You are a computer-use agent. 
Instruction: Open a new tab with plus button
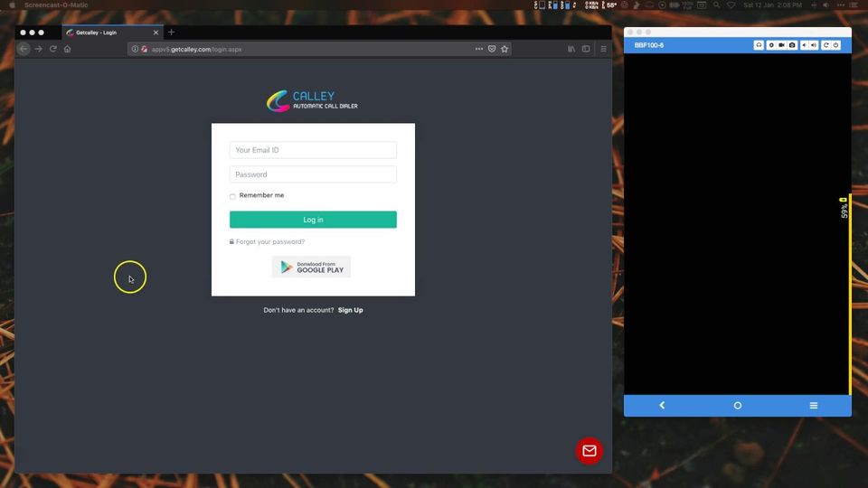point(171,33)
